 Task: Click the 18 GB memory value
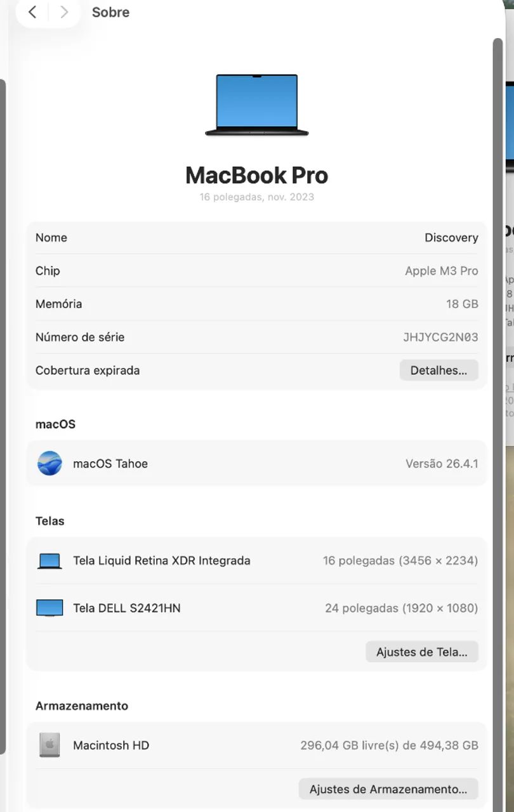[x=462, y=304]
